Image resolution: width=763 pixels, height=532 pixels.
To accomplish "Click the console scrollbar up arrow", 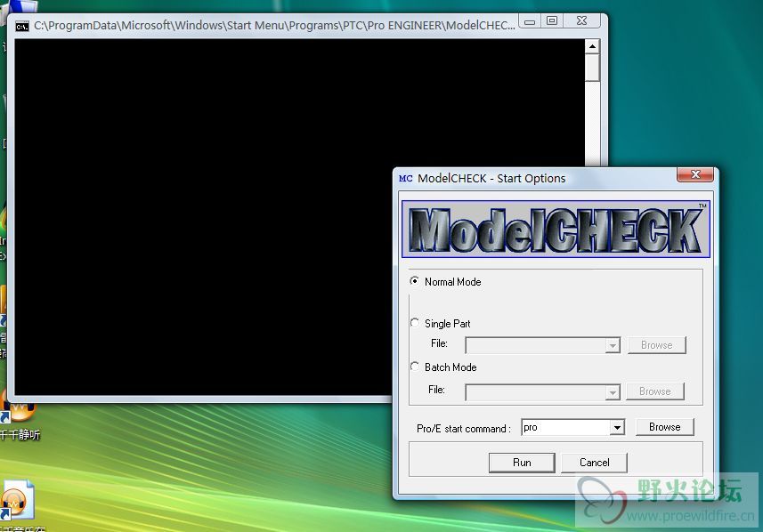I will [x=592, y=46].
